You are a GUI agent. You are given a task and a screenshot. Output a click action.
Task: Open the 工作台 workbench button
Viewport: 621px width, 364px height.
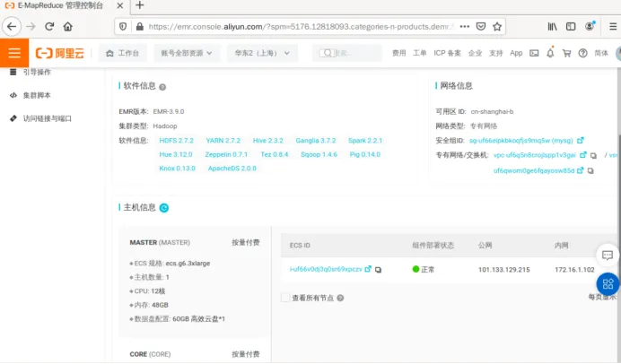pyautogui.click(x=122, y=53)
